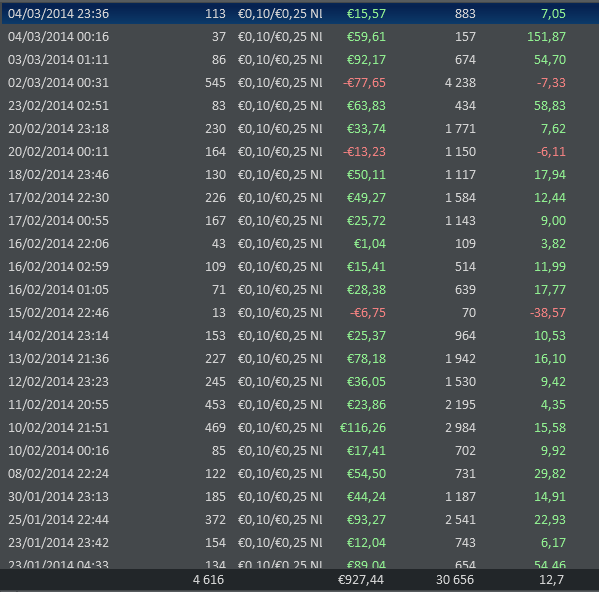Select the 18/02/2014 23:46 session

click(300, 175)
